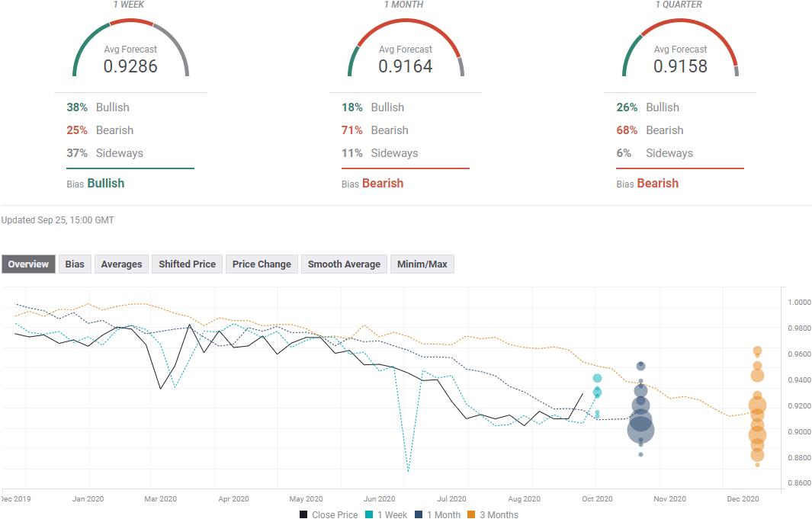
Task: Select the Overview tab
Action: (x=28, y=264)
